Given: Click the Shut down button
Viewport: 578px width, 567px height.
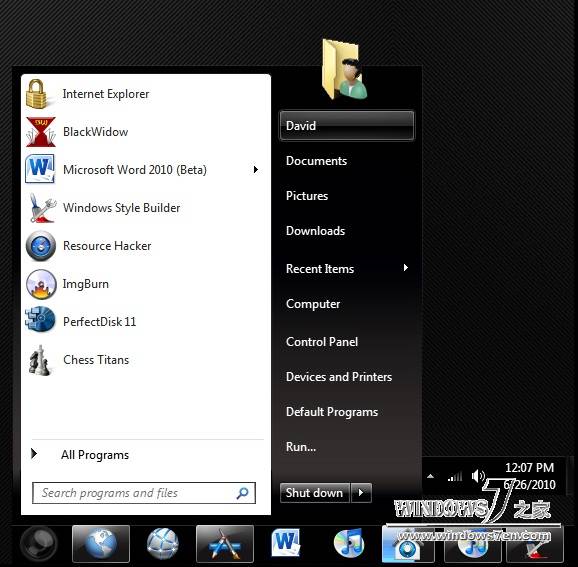Looking at the screenshot, I should click(314, 493).
